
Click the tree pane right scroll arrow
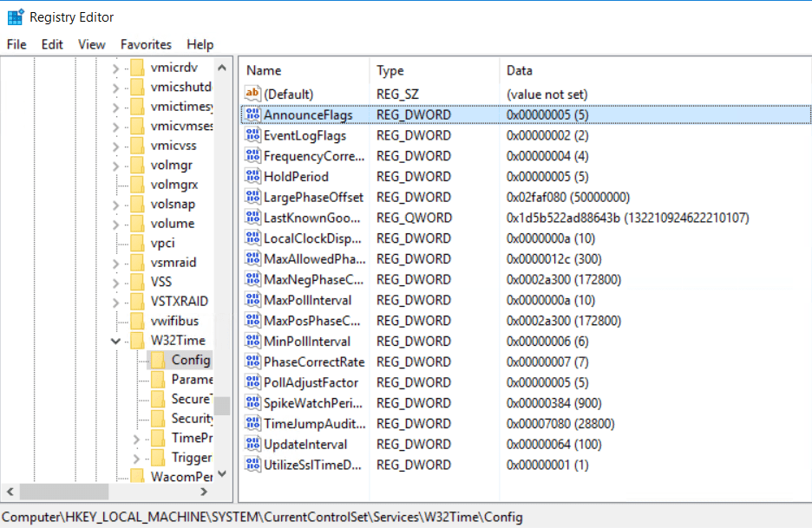[x=205, y=492]
